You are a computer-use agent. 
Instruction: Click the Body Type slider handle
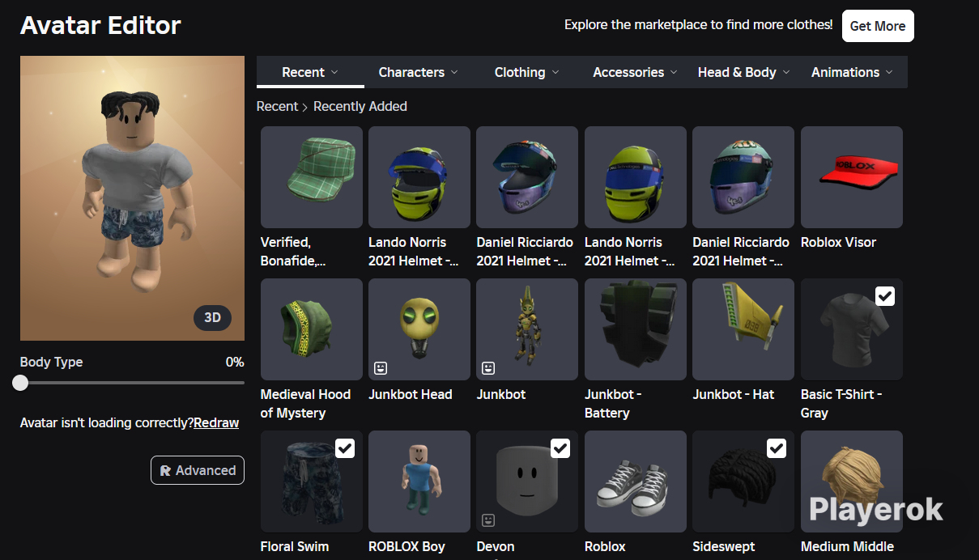20,383
